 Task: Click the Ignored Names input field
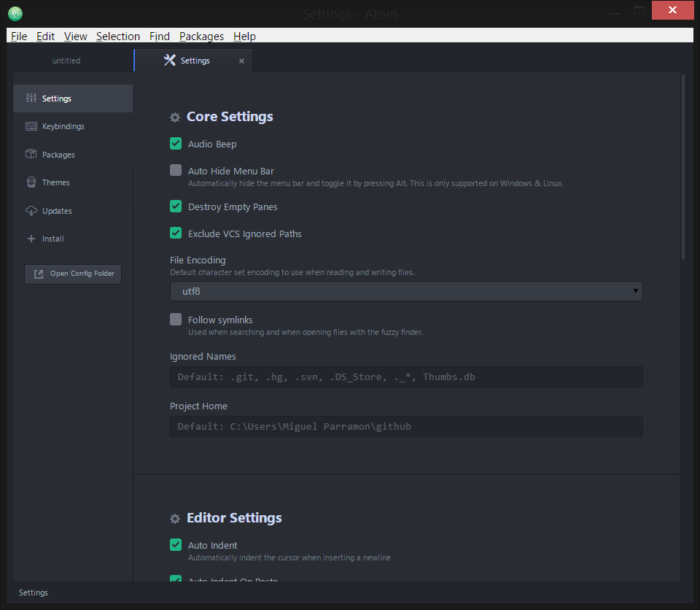pyautogui.click(x=406, y=377)
